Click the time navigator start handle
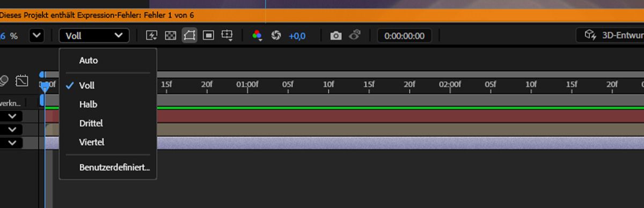 (42, 75)
